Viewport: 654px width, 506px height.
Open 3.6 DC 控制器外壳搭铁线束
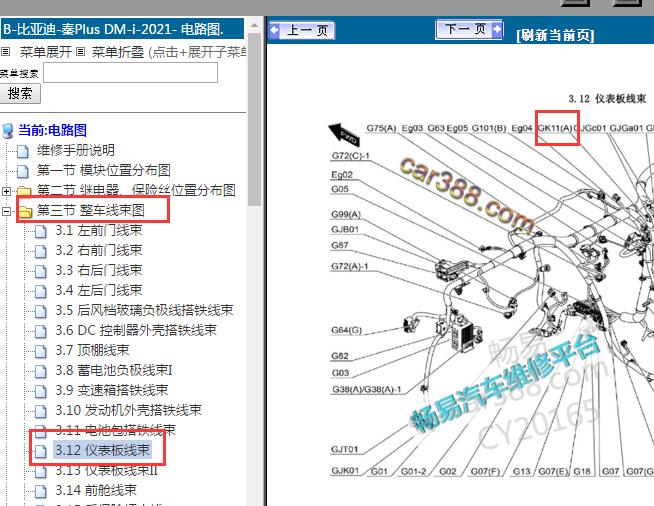136,330
